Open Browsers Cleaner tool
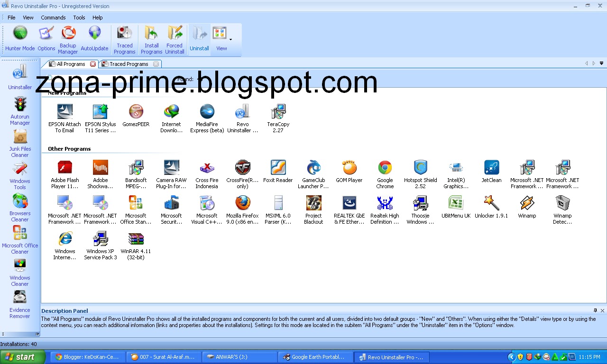Screen dimensions: 607x364 20,207
